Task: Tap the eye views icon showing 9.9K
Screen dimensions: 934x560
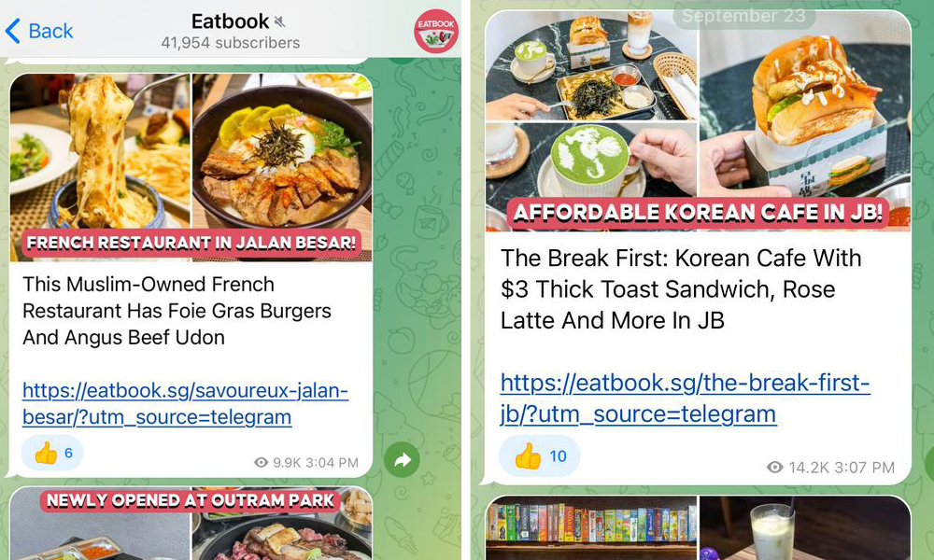Action: 261,462
